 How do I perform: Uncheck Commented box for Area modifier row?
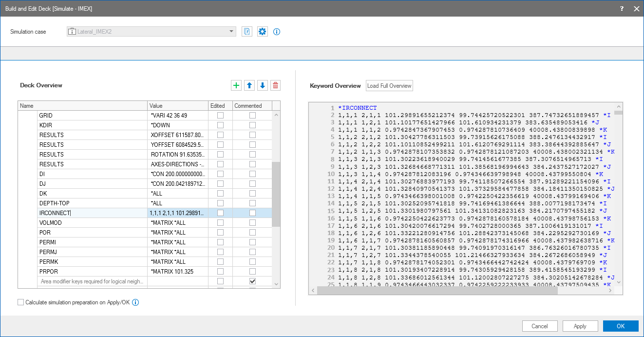(252, 281)
